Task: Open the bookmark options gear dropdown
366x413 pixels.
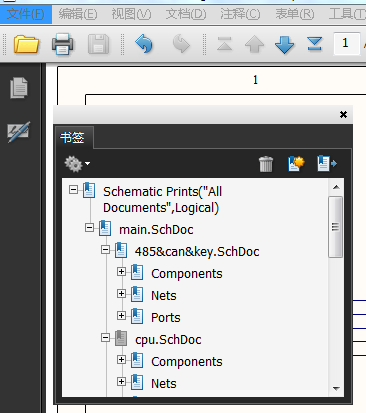Action: pos(77,164)
